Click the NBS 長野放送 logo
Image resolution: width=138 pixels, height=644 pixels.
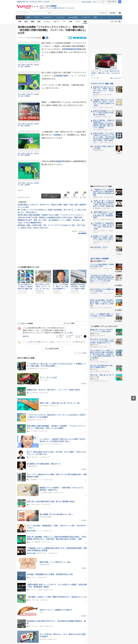[77, 38]
